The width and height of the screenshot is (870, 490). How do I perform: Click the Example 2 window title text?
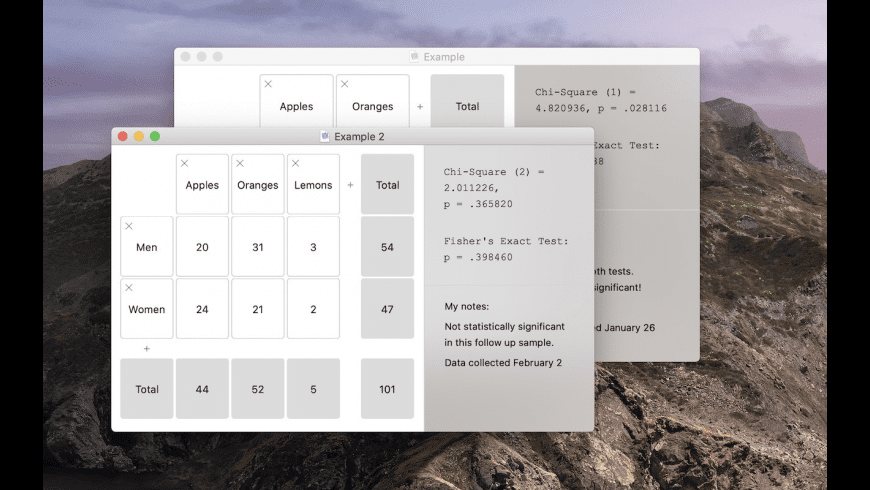tap(359, 137)
